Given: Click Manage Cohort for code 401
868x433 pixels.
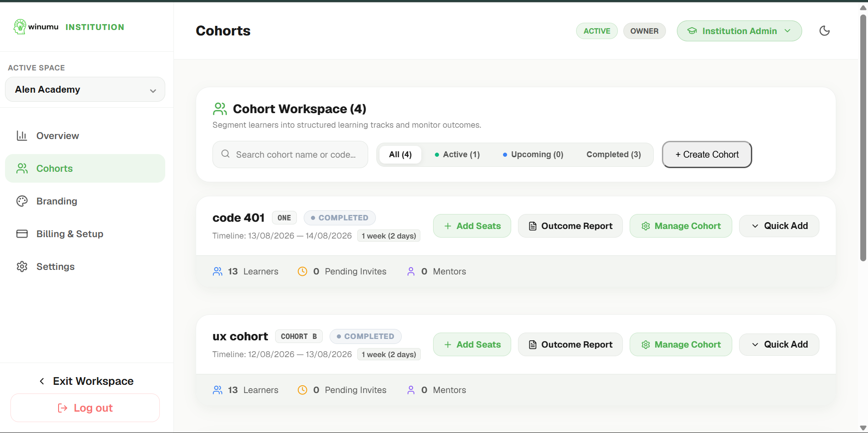Looking at the screenshot, I should click(681, 226).
